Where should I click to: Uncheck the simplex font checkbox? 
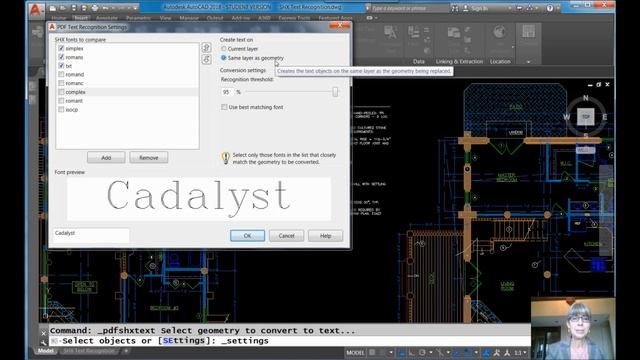point(61,48)
